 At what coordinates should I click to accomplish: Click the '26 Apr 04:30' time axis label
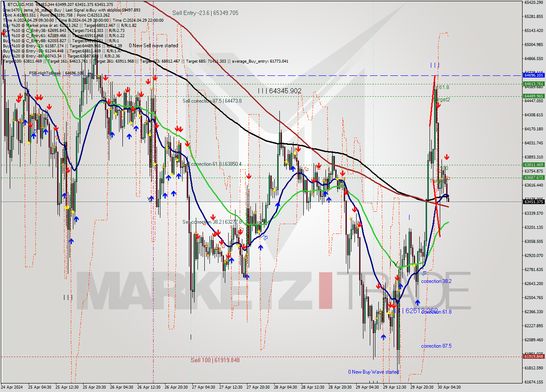click(x=122, y=387)
